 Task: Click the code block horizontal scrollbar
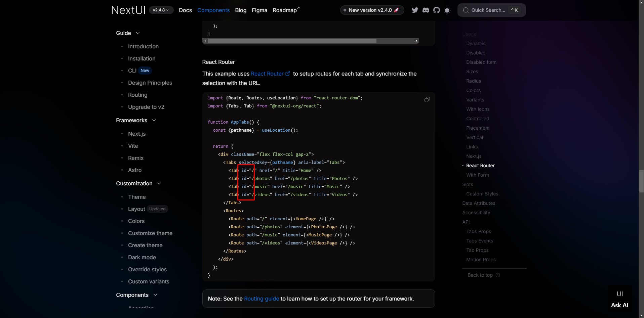(292, 41)
